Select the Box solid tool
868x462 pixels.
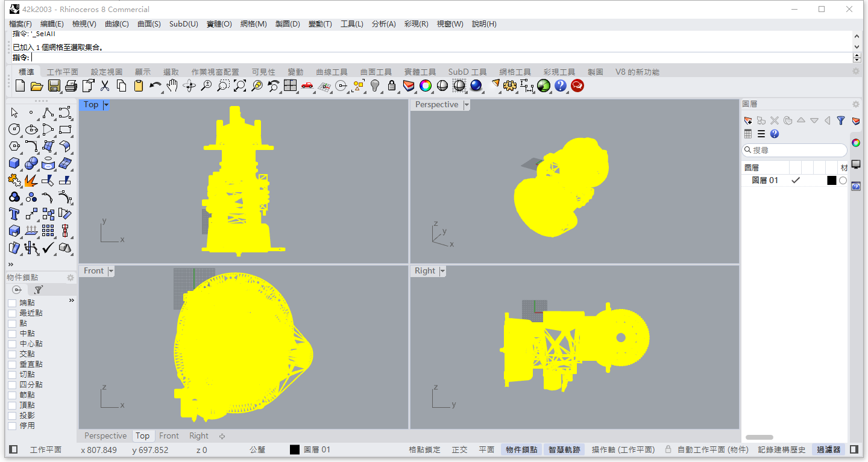14,163
